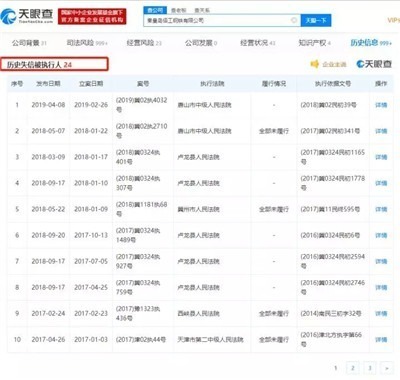Click publish date 2018-09-20
Image resolution: width=400 pixels, height=380 pixels.
(48, 235)
